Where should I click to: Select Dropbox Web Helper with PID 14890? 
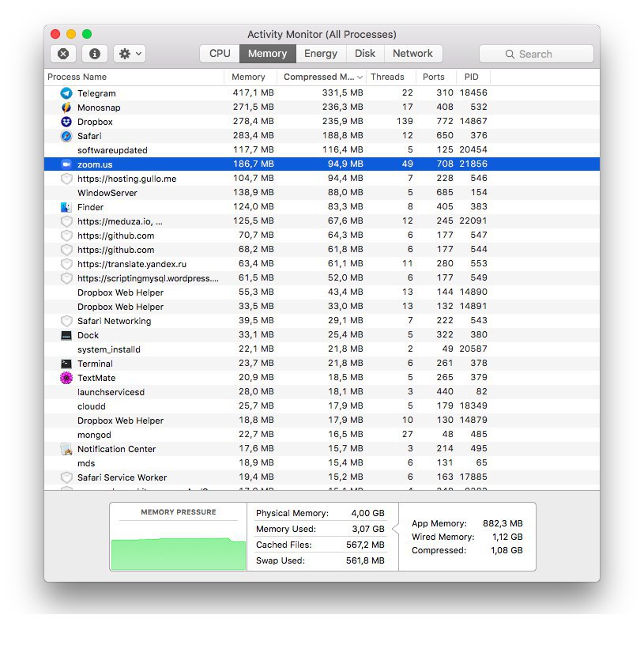click(x=322, y=292)
